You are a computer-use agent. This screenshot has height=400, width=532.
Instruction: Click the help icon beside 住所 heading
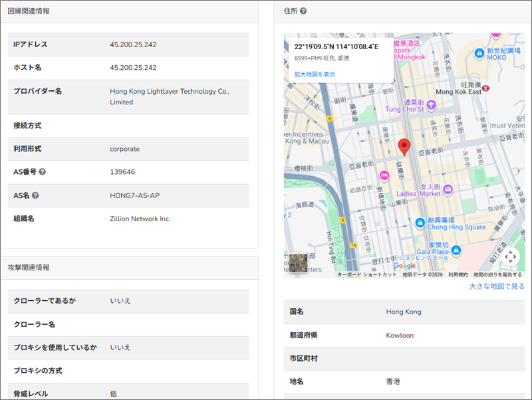click(303, 11)
